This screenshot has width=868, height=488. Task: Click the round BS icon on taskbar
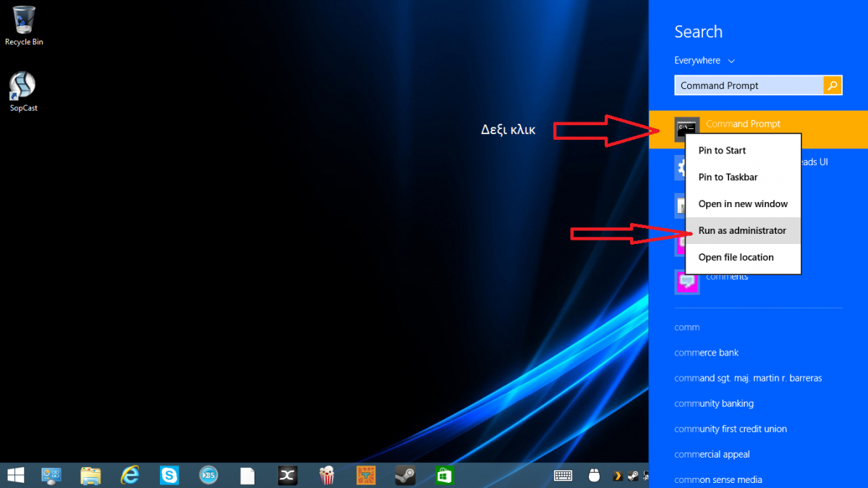[208, 476]
